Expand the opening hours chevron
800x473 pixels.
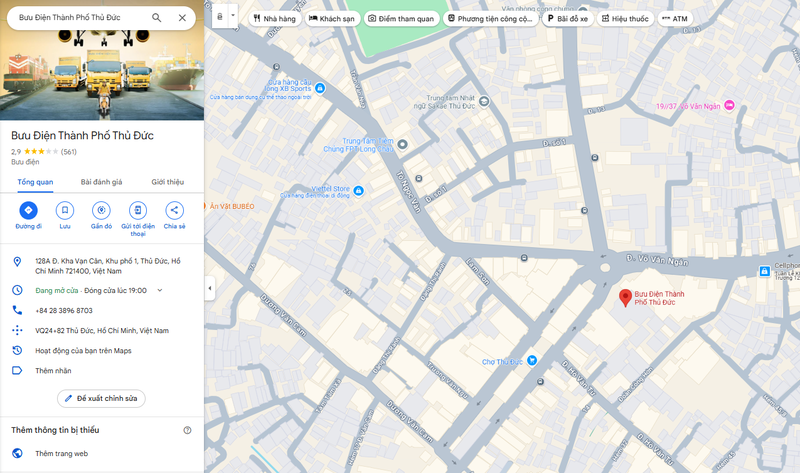[160, 290]
